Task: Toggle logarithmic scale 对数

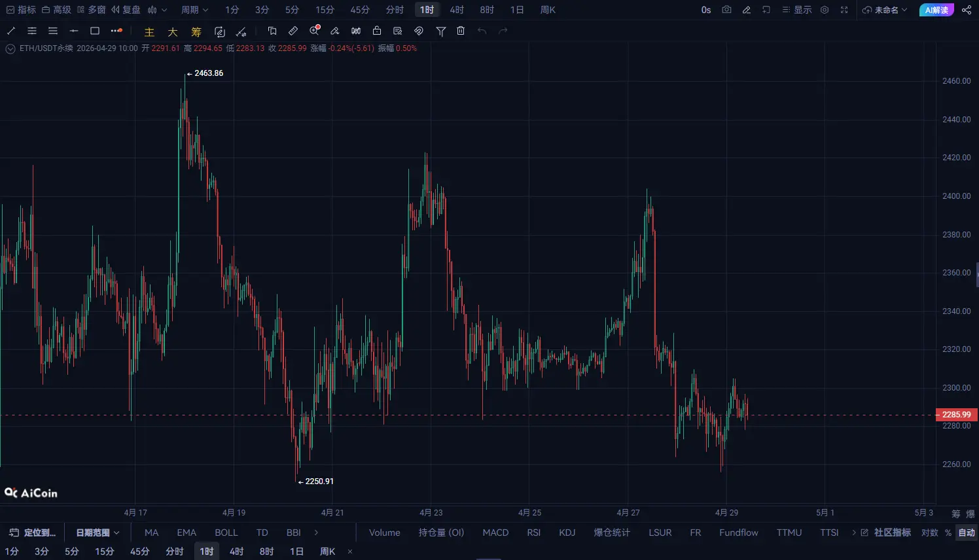Action: (x=929, y=533)
